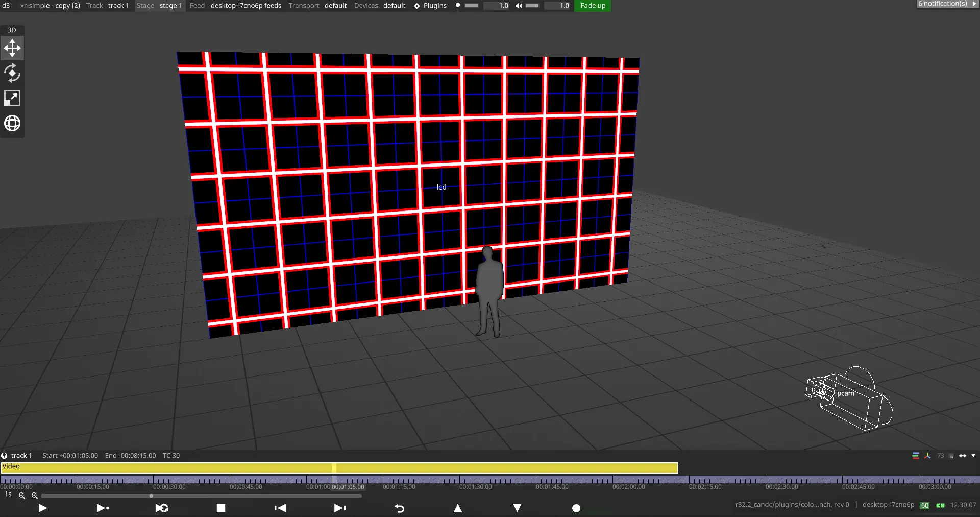The width and height of the screenshot is (980, 517).
Task: Click the Fade up button
Action: [592, 6]
